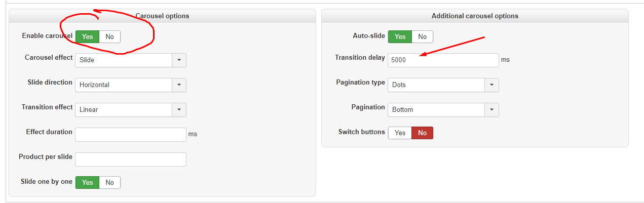Set Enable carousel to No
The height and width of the screenshot is (203, 644).
(x=110, y=36)
